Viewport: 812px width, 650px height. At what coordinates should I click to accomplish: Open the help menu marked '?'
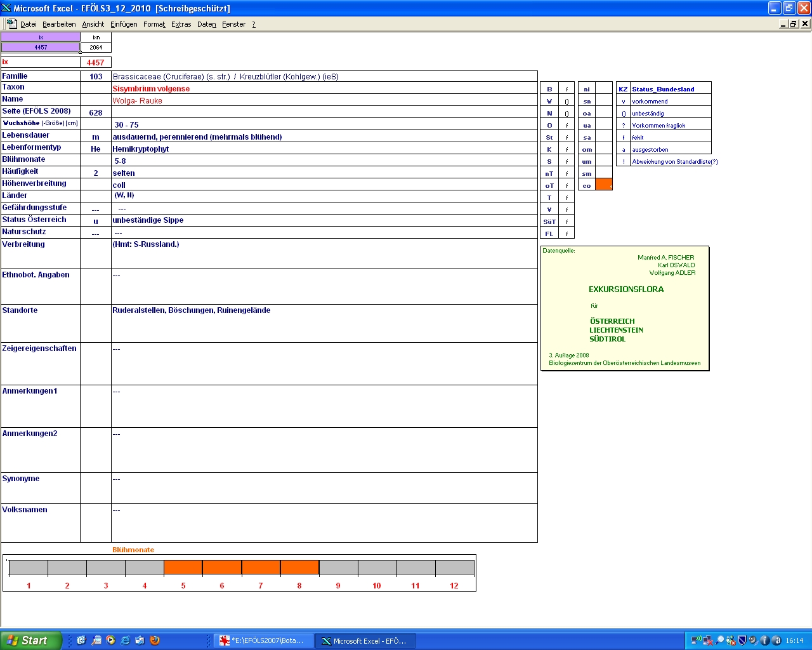[x=254, y=24]
